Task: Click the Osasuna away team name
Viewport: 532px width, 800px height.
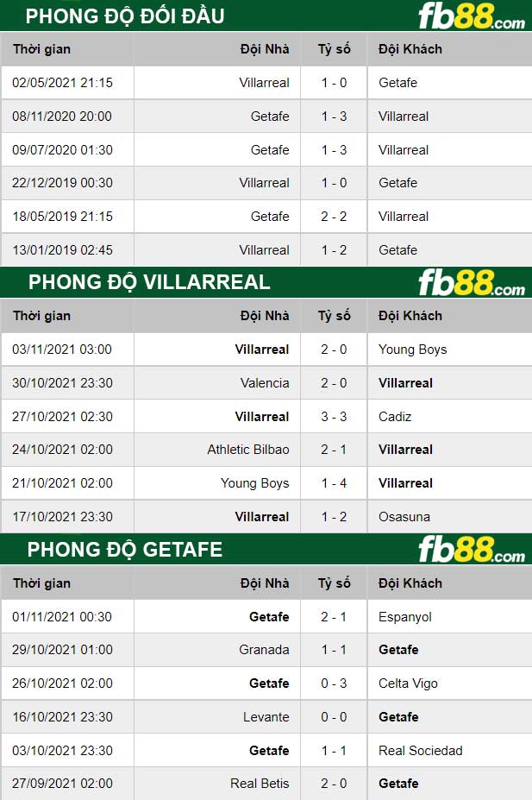Action: pos(404,517)
